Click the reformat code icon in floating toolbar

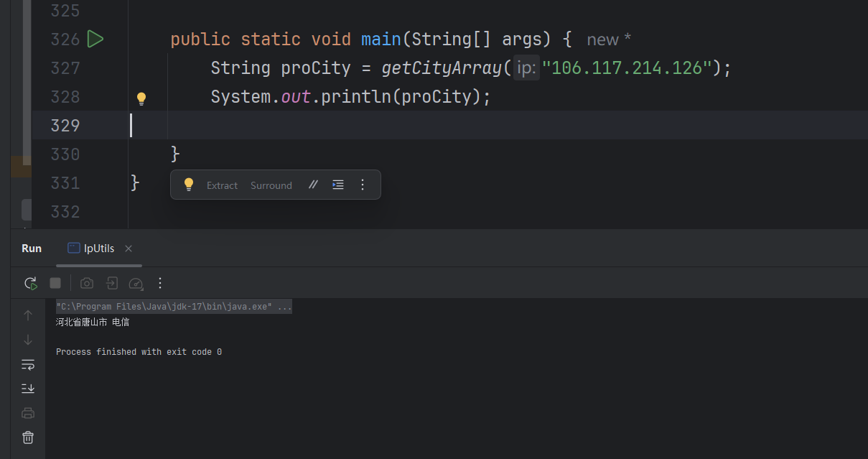[x=338, y=185]
